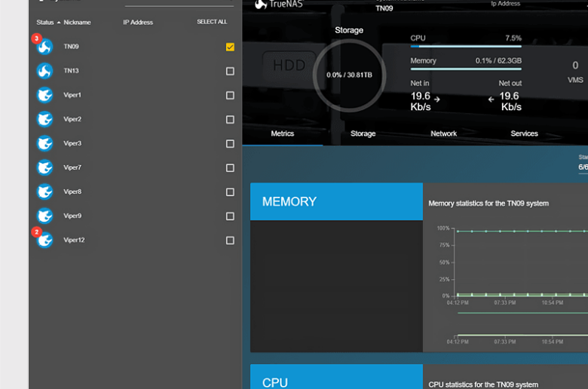Select the Viper7 nickname text

[72, 167]
